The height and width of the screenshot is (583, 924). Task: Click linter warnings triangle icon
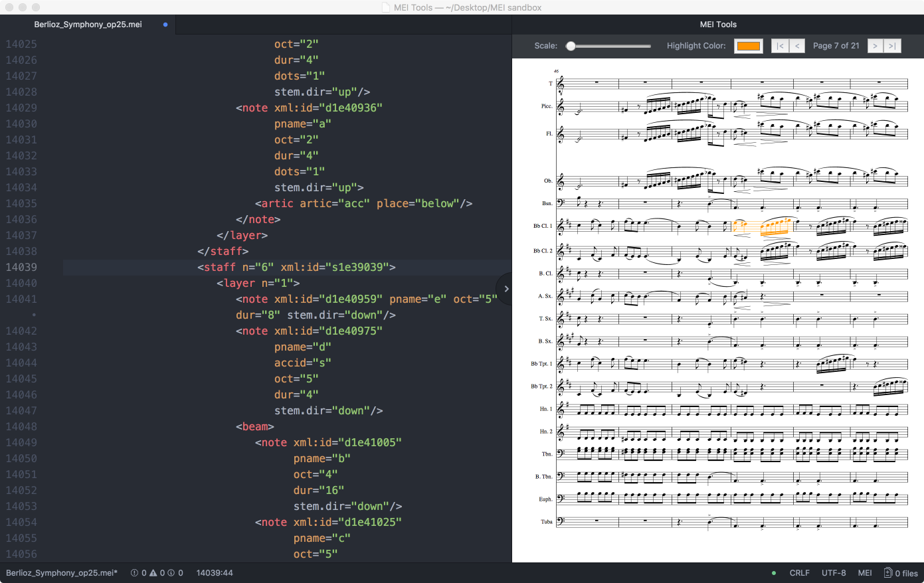pyautogui.click(x=153, y=573)
